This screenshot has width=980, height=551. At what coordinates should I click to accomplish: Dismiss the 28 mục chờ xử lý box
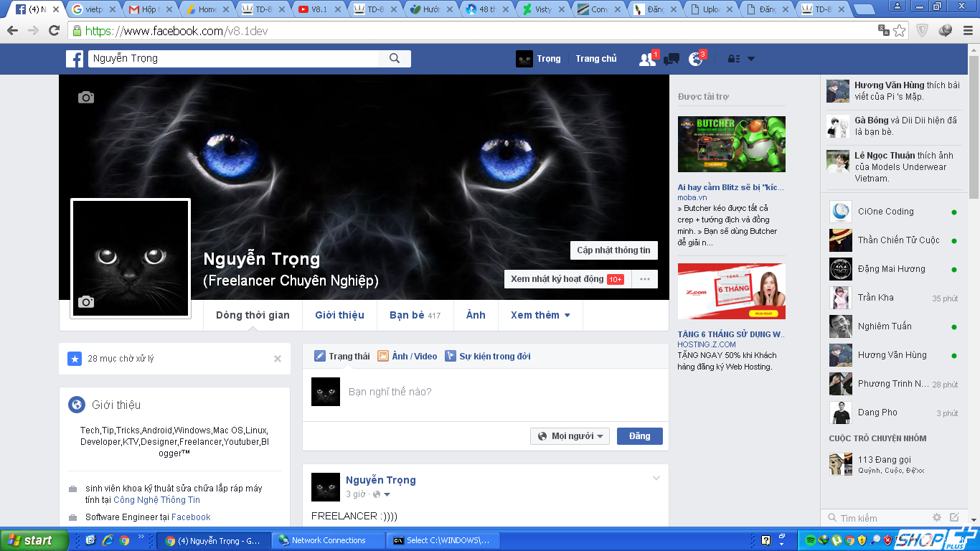click(278, 359)
